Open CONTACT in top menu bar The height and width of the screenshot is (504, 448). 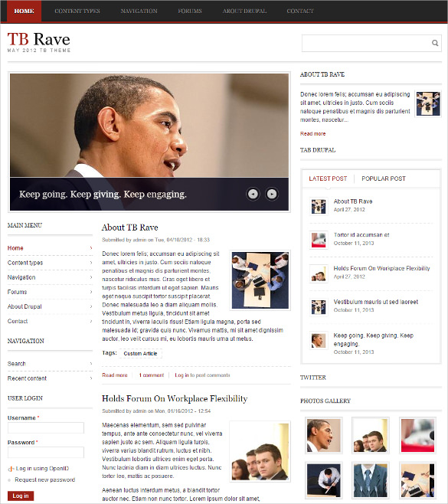tap(300, 11)
